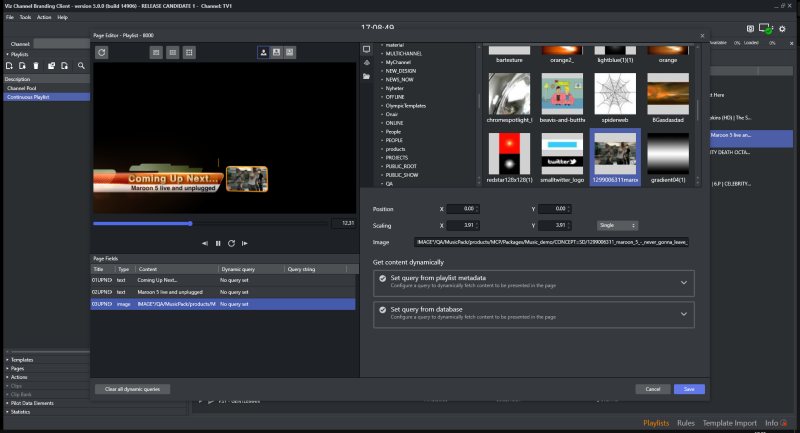Open the Tools menu
800x433 pixels.
(25, 17)
